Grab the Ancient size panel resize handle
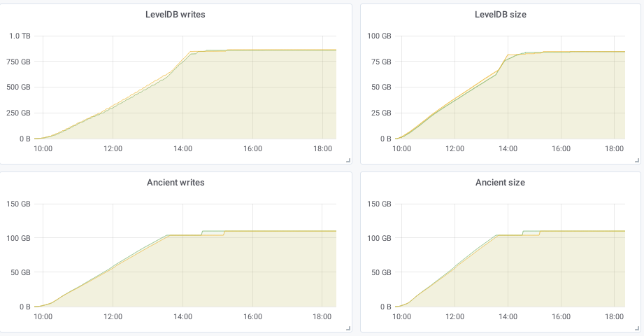The image size is (644, 336). [x=637, y=328]
